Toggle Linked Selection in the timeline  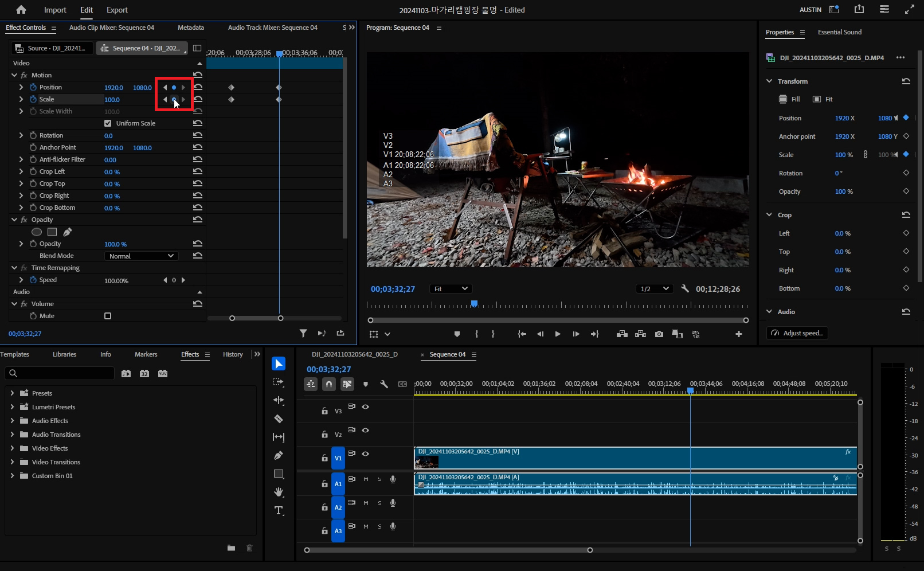347,384
